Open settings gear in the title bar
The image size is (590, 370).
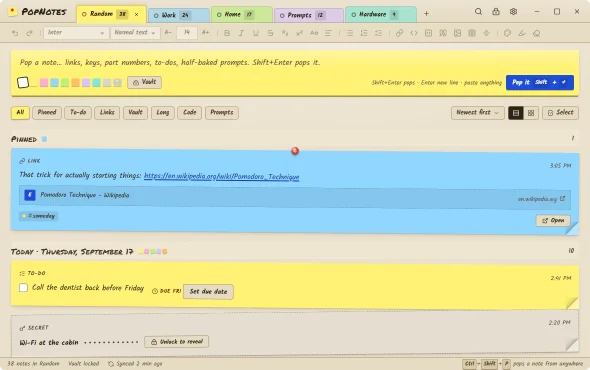(x=513, y=12)
